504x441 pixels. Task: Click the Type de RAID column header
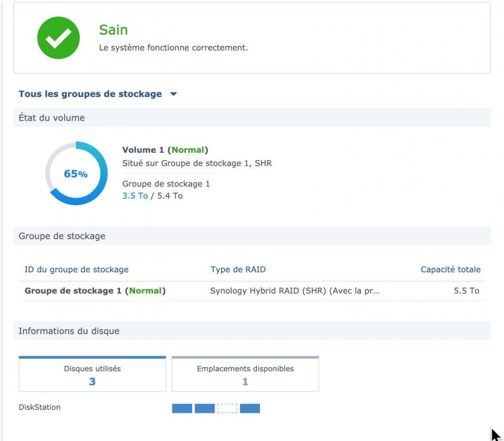[238, 269]
